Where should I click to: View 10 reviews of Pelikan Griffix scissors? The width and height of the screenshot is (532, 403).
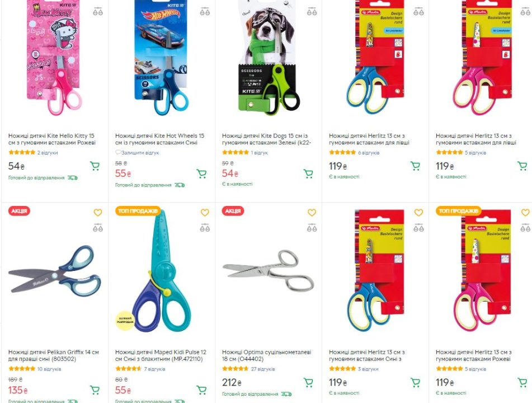(x=49, y=369)
